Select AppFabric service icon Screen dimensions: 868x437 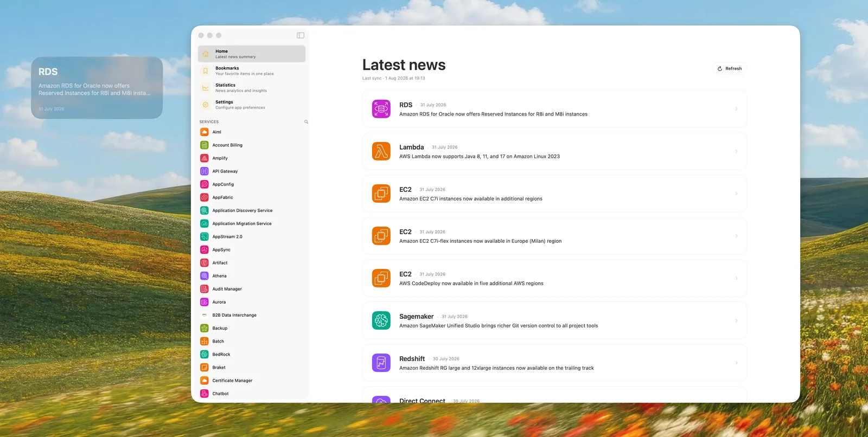205,197
